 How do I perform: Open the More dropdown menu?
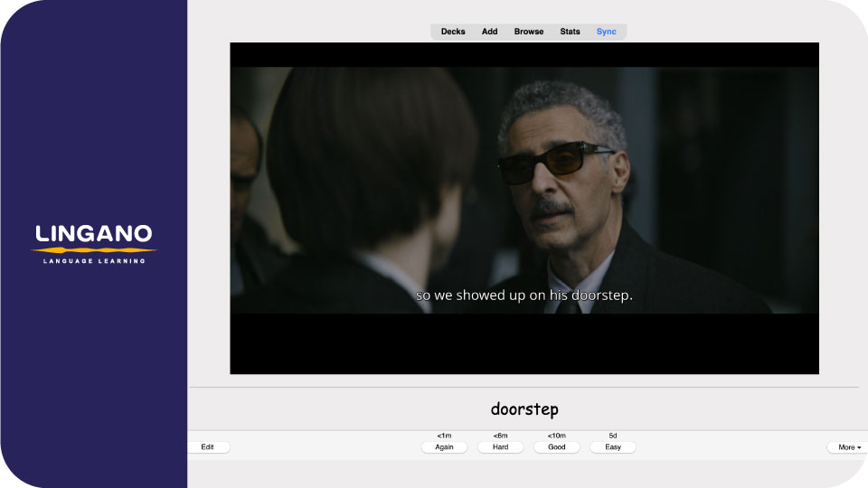coord(847,447)
